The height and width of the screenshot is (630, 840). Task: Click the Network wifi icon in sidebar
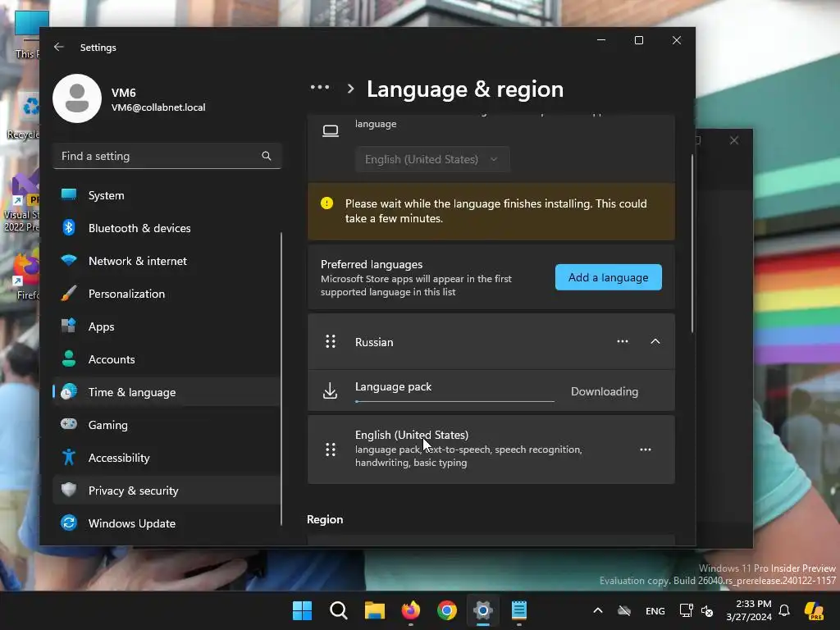[69, 261]
